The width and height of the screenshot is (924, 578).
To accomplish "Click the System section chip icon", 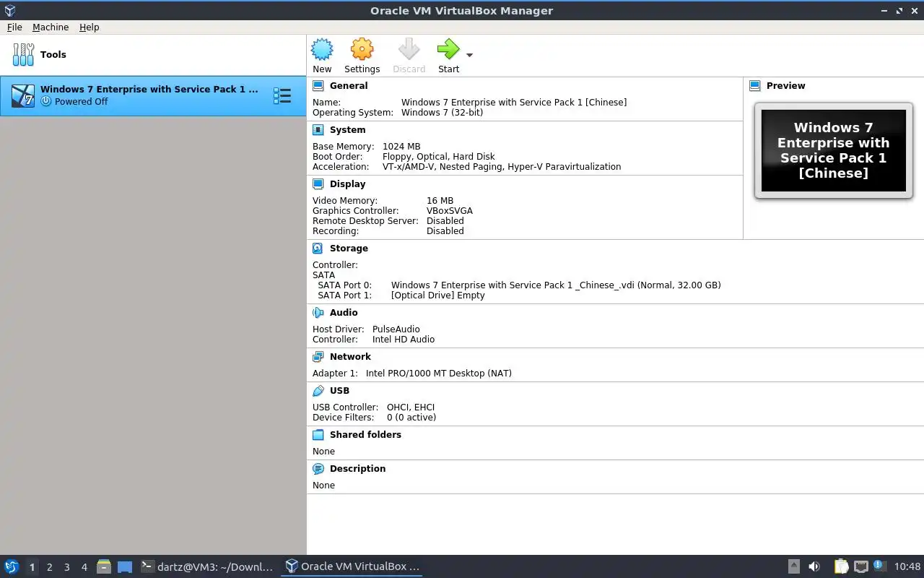I will [x=318, y=130].
